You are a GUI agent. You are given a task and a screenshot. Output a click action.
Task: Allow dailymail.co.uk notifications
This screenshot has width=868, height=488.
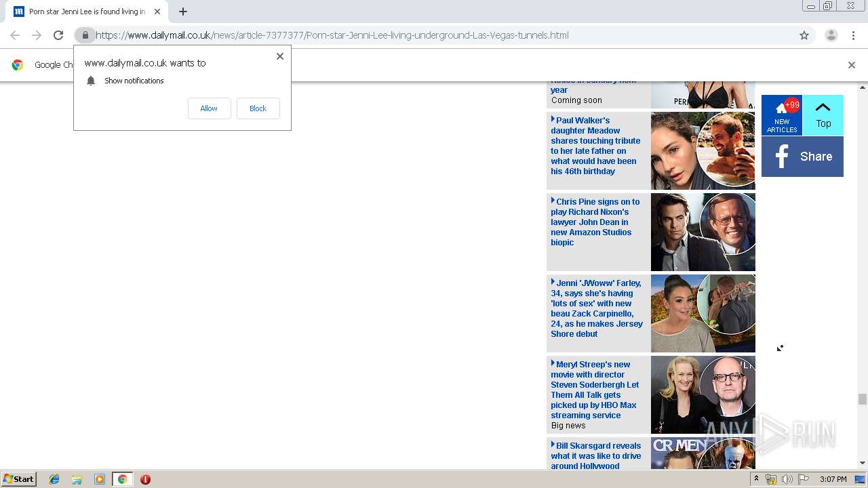(209, 108)
